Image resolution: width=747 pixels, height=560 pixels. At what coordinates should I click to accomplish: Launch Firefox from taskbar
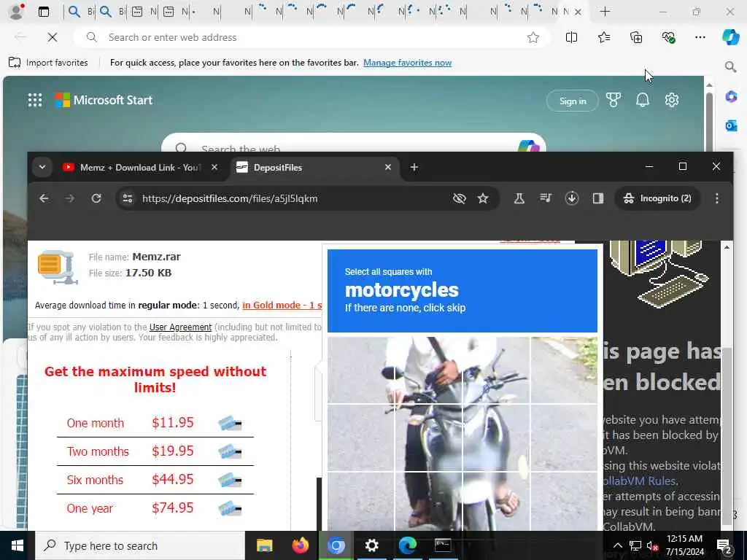[x=300, y=545]
